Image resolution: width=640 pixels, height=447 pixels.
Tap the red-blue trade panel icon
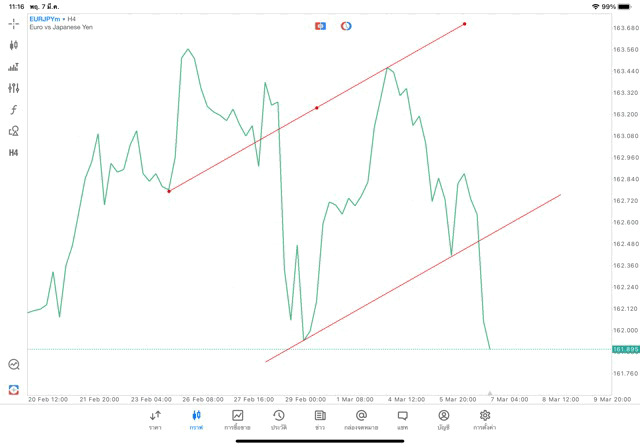[321, 26]
